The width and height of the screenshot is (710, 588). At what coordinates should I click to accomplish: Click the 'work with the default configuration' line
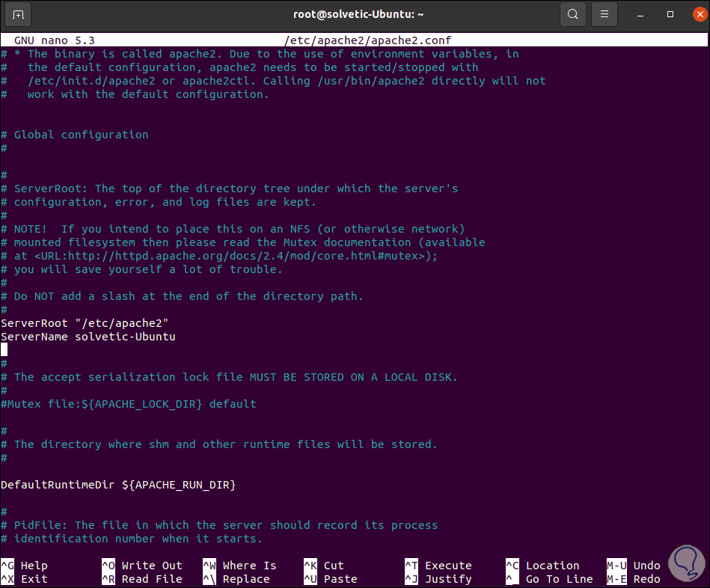[x=135, y=94]
